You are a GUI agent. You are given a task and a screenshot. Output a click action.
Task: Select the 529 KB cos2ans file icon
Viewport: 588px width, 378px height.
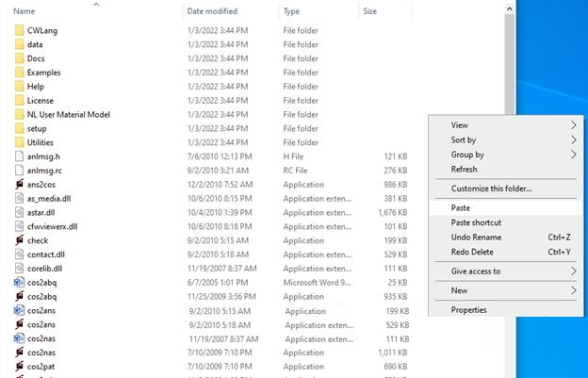pyautogui.click(x=19, y=324)
